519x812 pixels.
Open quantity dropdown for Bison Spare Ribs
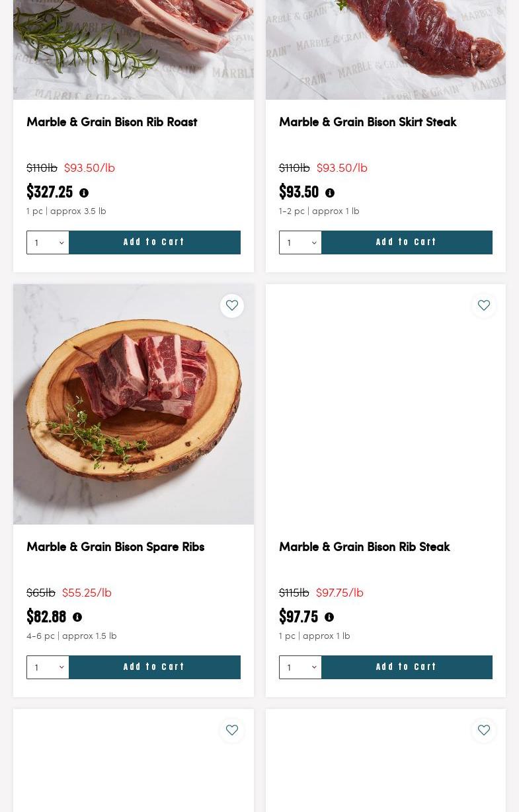(48, 667)
